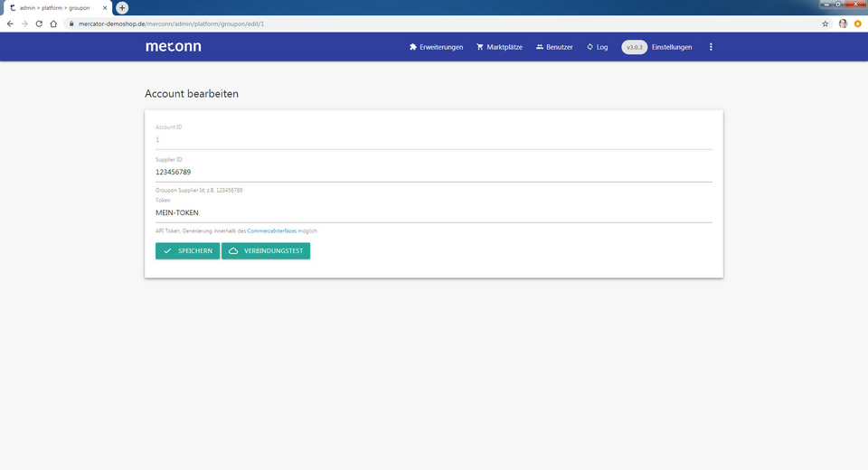Open the Benutzer menu
868x470 pixels.
tap(554, 47)
